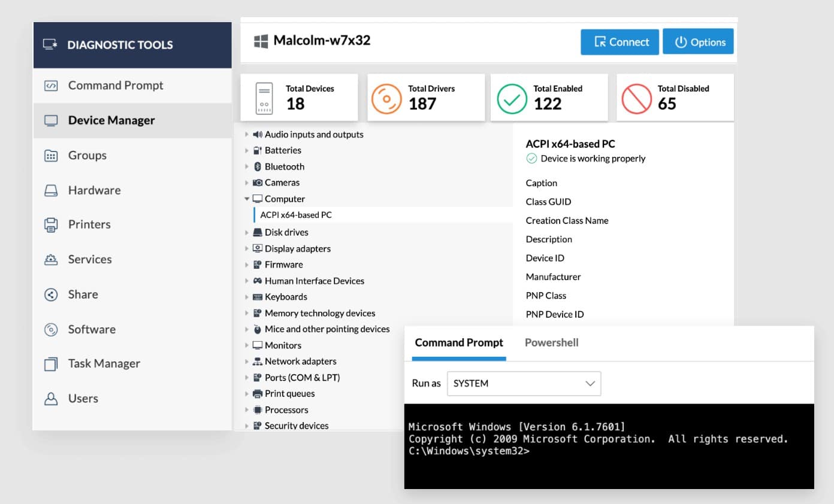Click the Windows logo beside Malcolm-w7x32
The height and width of the screenshot is (504, 834).
tap(261, 41)
